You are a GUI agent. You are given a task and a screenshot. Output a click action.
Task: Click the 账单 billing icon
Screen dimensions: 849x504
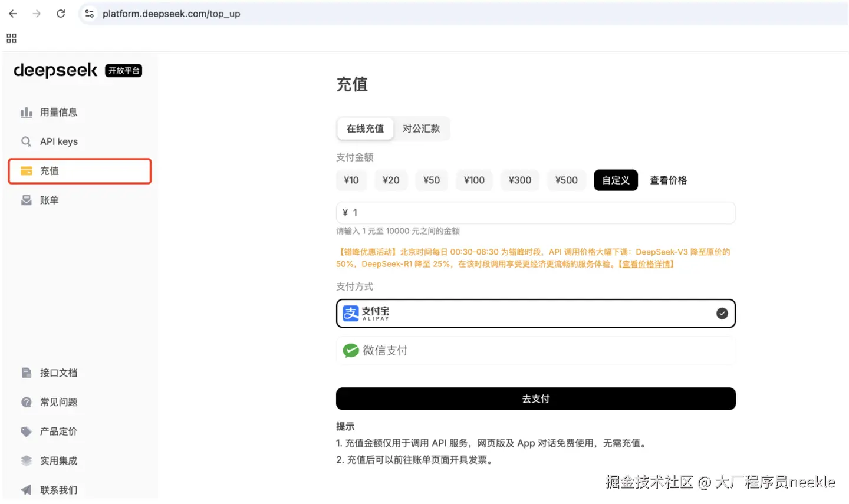tap(27, 200)
